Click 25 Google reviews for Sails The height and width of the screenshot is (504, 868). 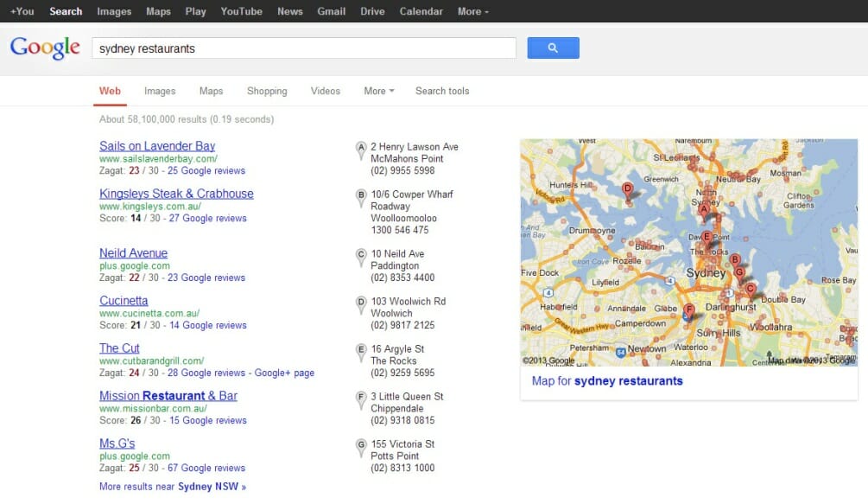pyautogui.click(x=206, y=170)
